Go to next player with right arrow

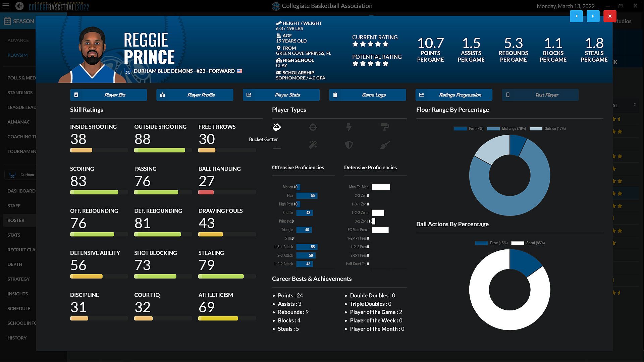[593, 16]
